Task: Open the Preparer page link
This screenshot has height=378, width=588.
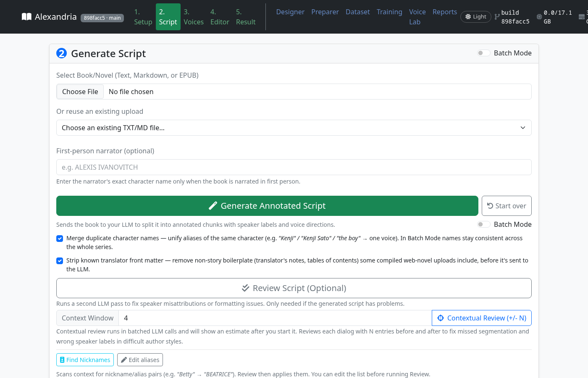Action: click(325, 12)
